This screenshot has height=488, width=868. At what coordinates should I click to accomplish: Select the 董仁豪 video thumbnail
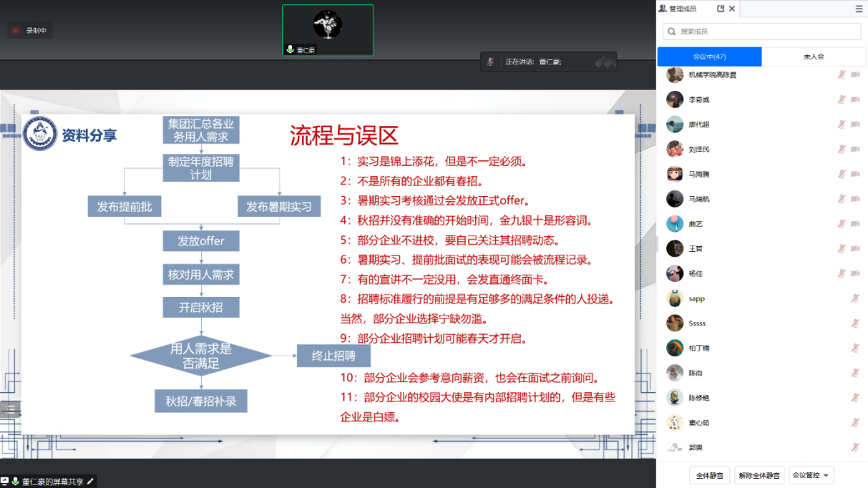tap(328, 29)
